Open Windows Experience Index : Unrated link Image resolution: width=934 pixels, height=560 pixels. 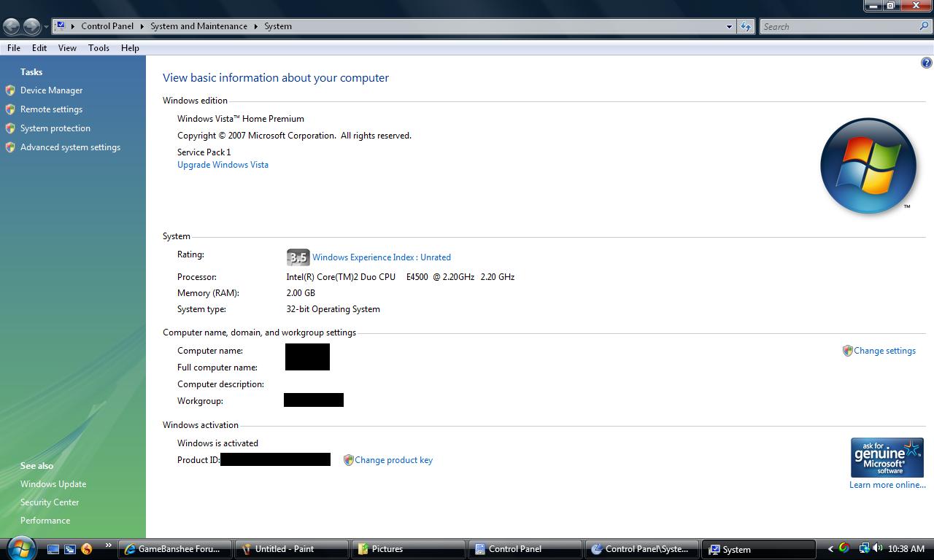382,257
